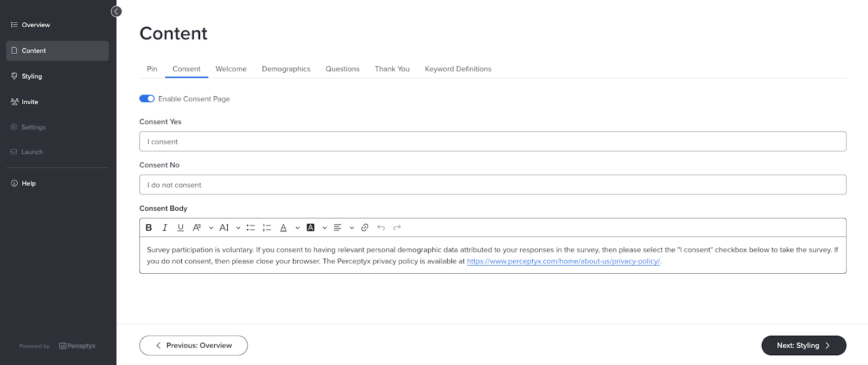
Task: Open Help in the sidebar
Action: click(x=58, y=184)
